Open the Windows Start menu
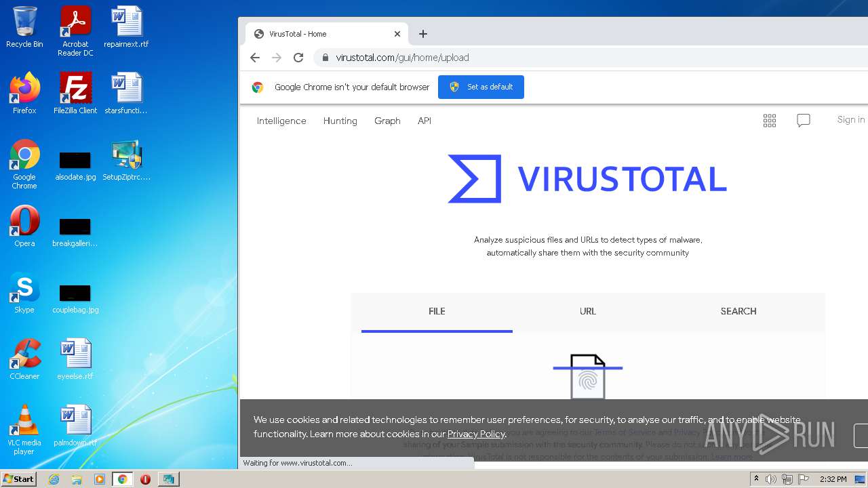 click(x=18, y=479)
